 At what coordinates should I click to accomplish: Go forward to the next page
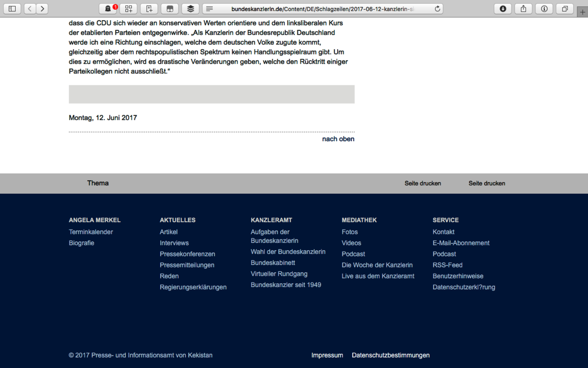(42, 8)
